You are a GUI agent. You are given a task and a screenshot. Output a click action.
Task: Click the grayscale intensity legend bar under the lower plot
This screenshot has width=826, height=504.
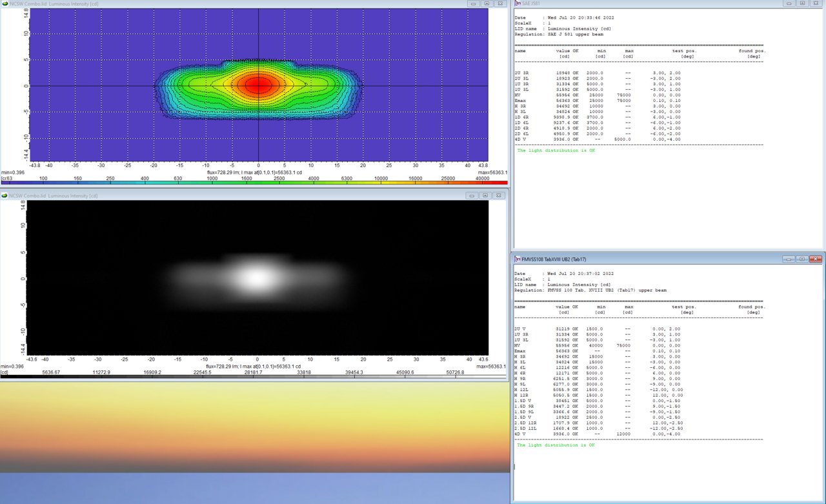click(x=254, y=376)
